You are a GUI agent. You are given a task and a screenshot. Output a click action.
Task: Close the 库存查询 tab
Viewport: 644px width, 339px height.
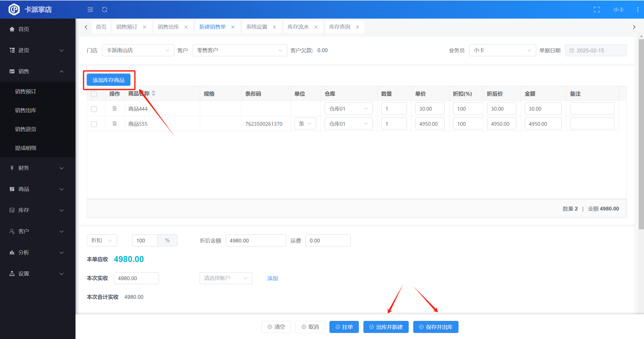357,27
